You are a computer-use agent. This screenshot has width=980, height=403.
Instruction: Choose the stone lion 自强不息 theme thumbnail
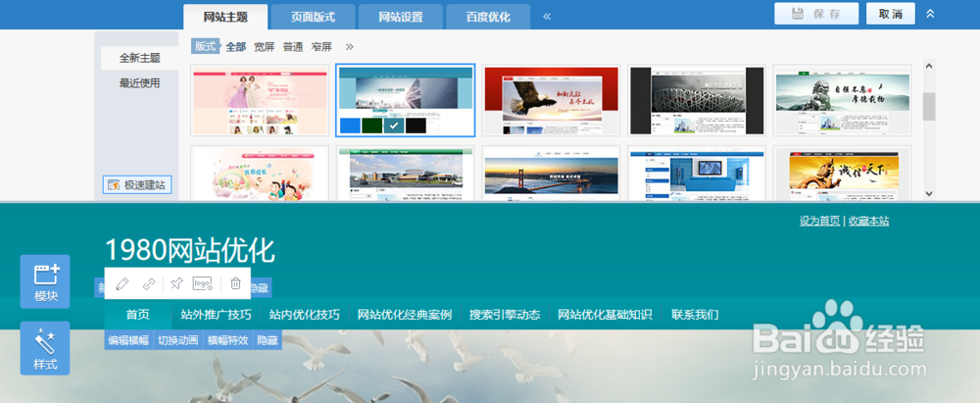843,100
